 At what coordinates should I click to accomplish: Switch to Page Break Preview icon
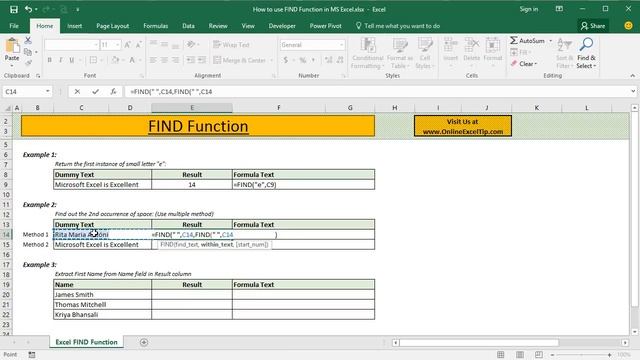[x=539, y=355]
